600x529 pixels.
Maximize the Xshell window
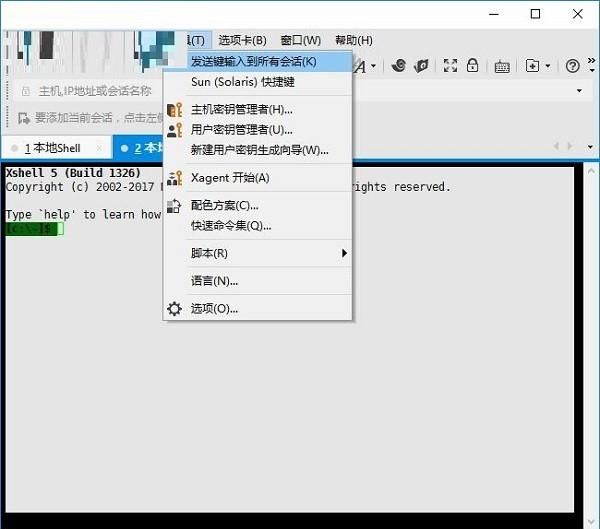[x=535, y=14]
